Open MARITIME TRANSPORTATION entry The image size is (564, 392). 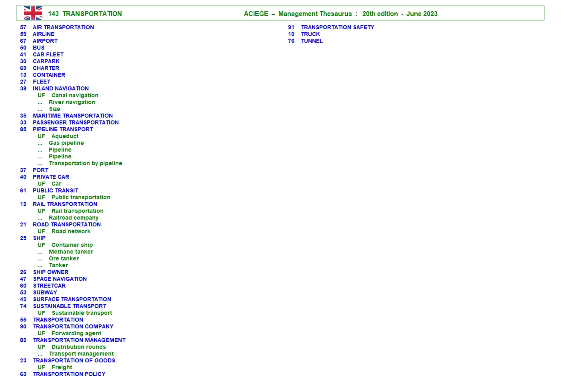click(73, 116)
